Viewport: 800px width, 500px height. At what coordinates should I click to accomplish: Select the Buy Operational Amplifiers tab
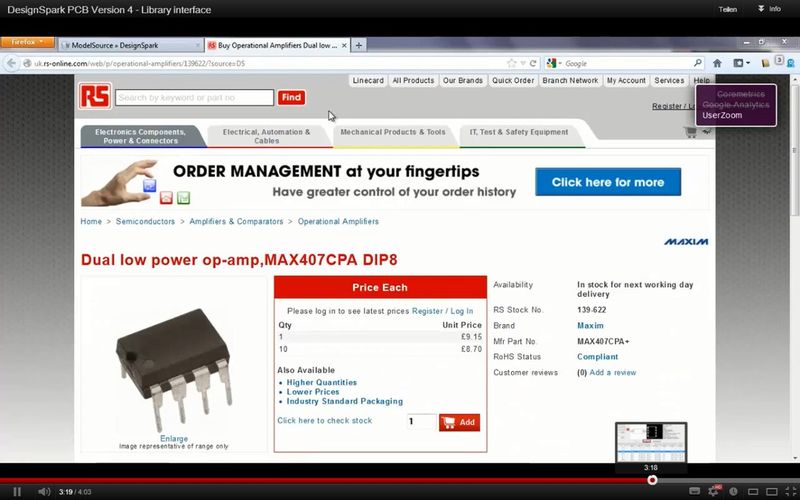(278, 45)
